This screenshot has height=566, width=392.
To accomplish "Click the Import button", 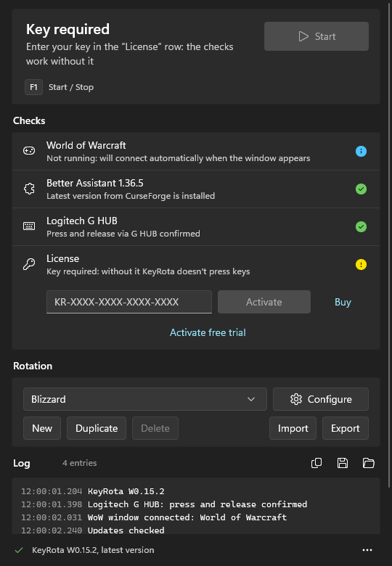I will (293, 428).
